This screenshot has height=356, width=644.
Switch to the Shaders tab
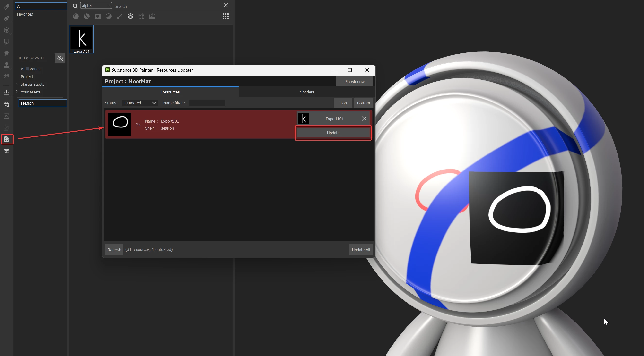307,92
